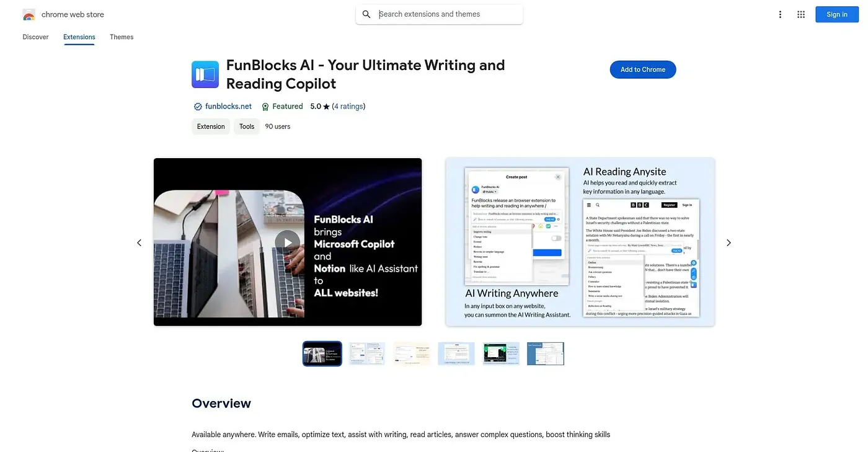The width and height of the screenshot is (868, 452).
Task: Open the Discover tab
Action: [x=35, y=37]
